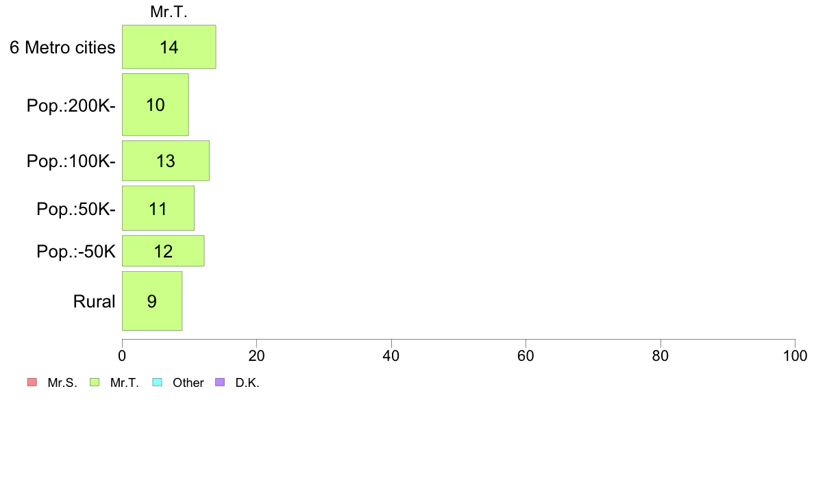Select the Rural bar showing 9

(152, 301)
